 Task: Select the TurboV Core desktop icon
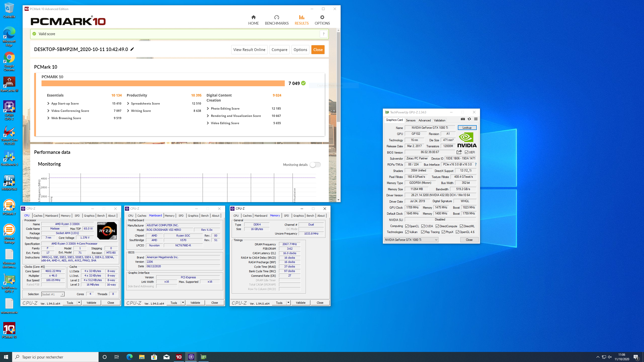pos(9,135)
